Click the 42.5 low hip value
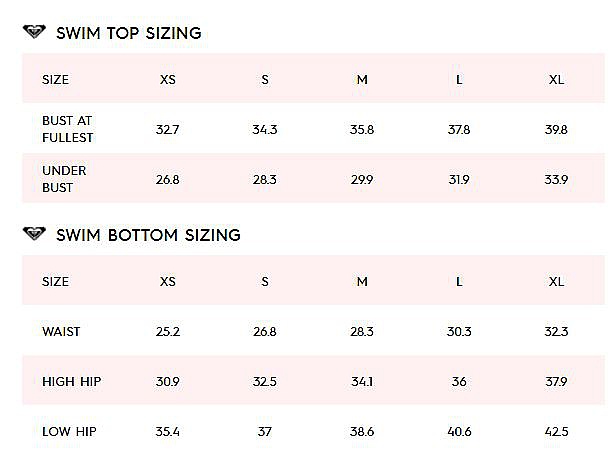Image resolution: width=612 pixels, height=453 pixels. tap(556, 432)
